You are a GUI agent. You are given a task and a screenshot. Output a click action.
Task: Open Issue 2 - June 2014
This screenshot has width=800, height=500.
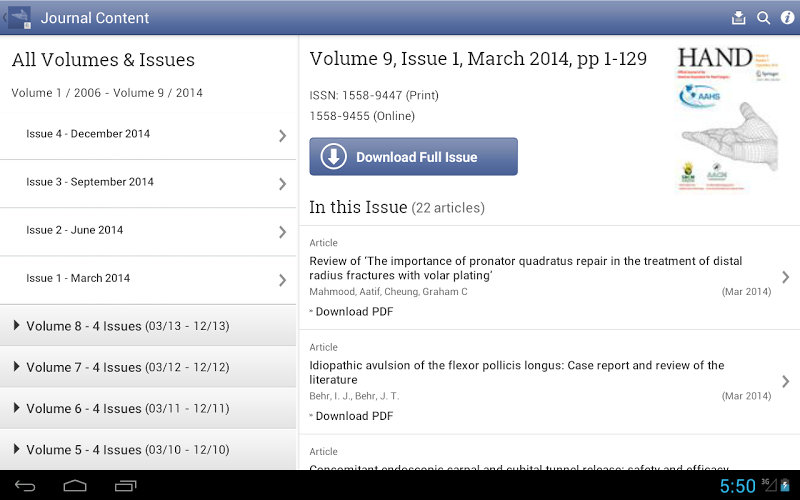148,231
